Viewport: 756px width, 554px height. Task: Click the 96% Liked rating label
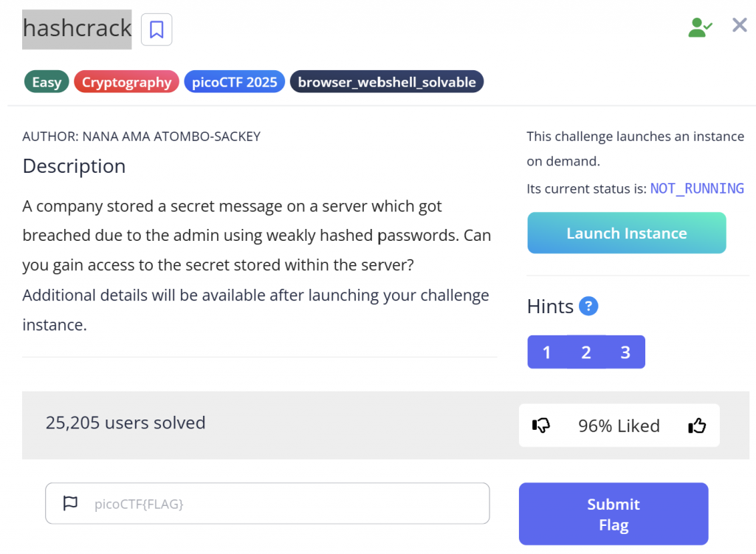[619, 425]
